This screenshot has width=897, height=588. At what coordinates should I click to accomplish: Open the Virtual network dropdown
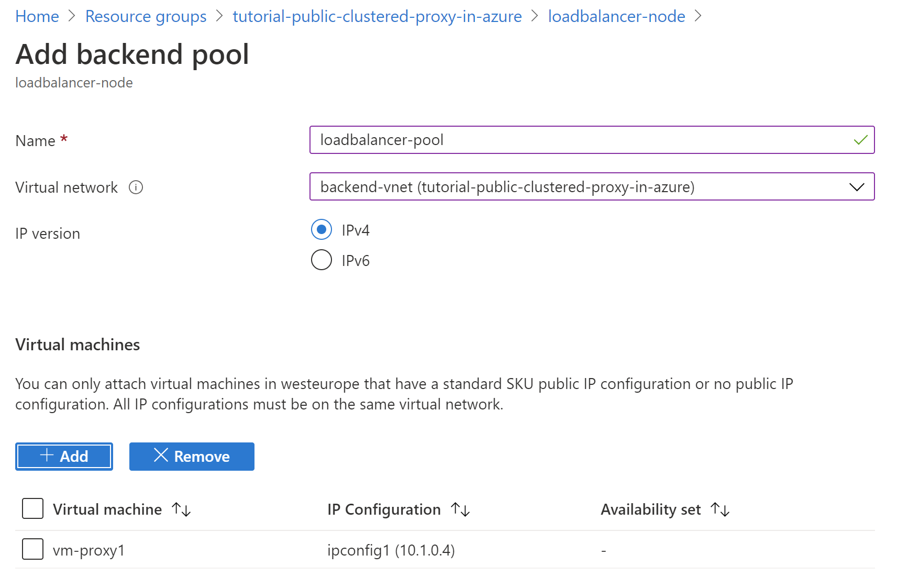[857, 186]
